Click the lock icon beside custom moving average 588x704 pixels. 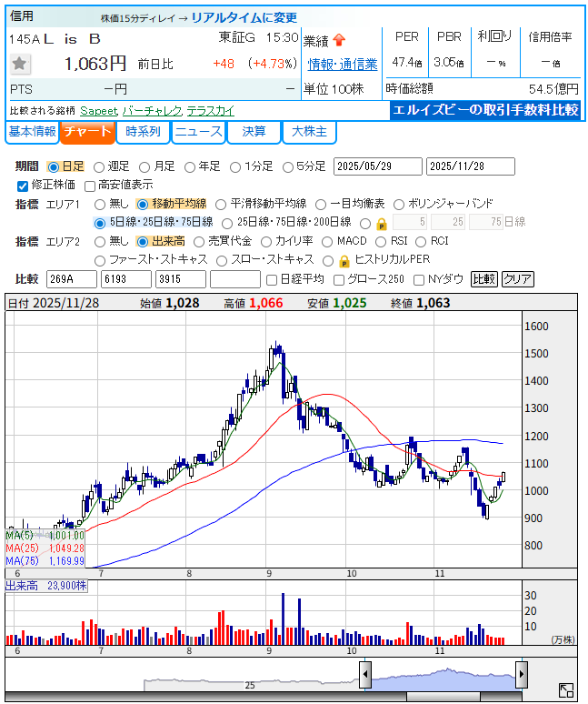coord(382,224)
